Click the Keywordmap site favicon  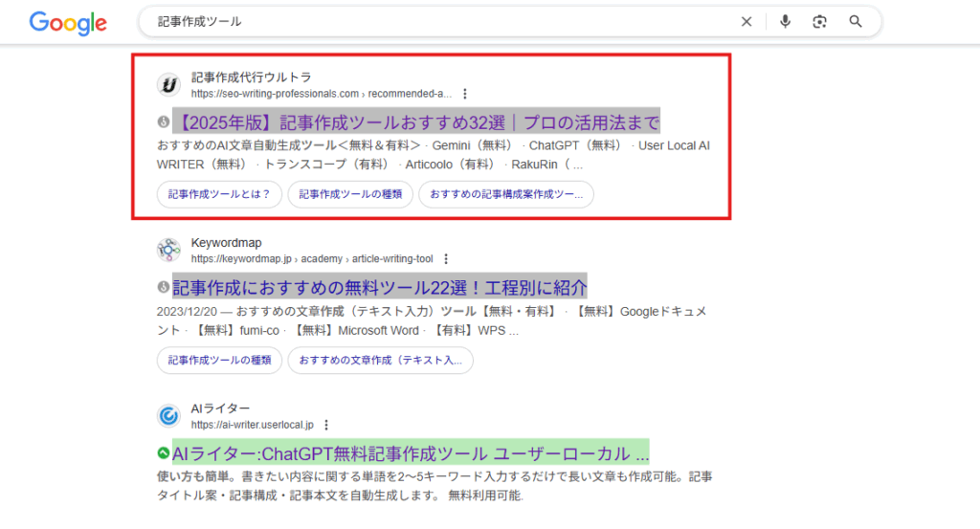click(x=168, y=250)
